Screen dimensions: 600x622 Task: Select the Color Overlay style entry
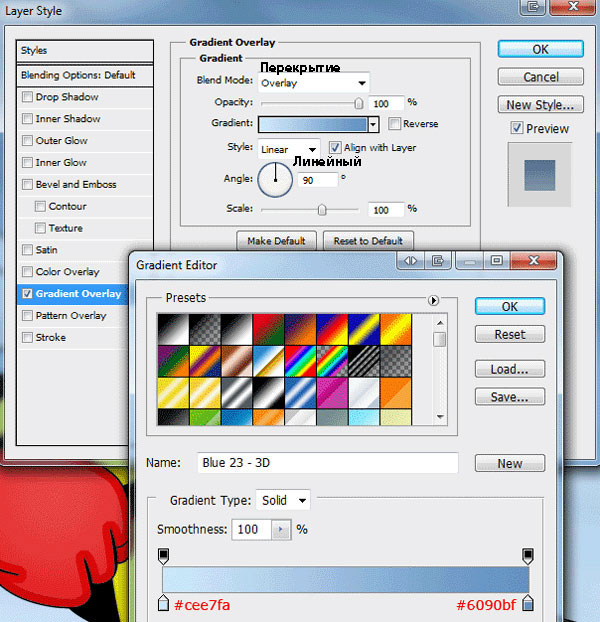click(x=67, y=272)
